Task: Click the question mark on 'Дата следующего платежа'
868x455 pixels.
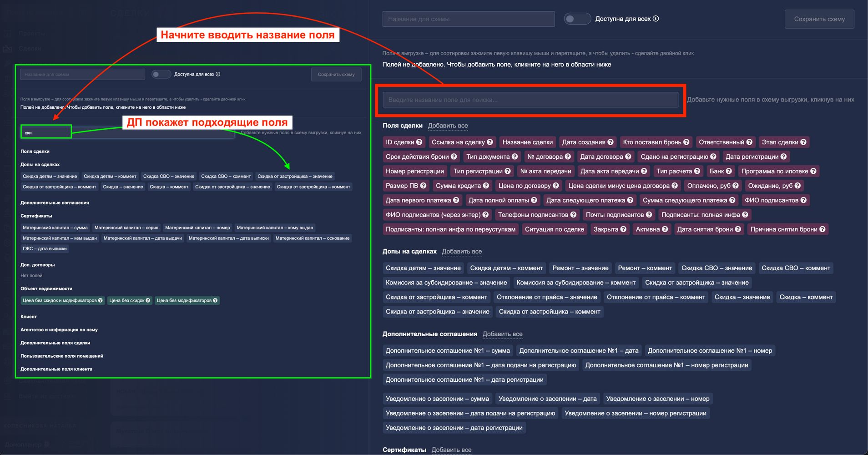Action: pyautogui.click(x=630, y=200)
